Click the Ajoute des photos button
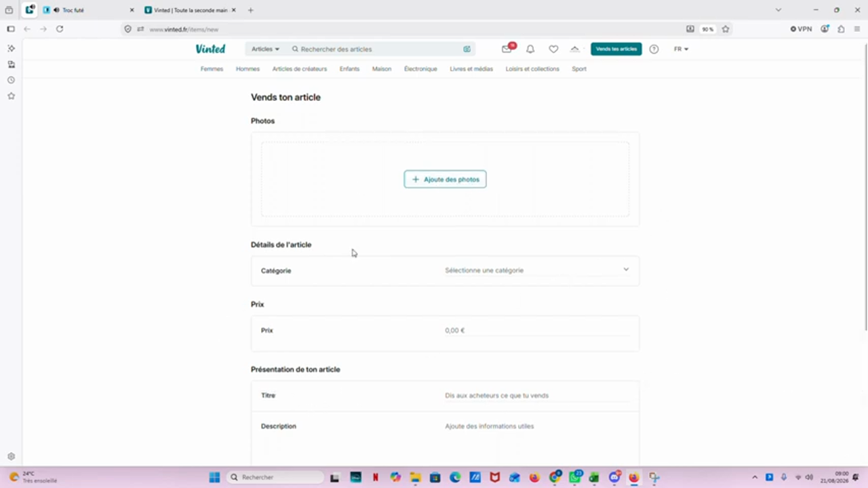 click(x=445, y=179)
